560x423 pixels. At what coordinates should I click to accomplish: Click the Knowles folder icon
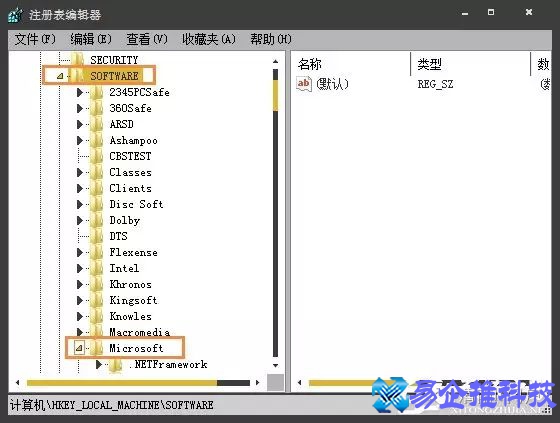(97, 317)
